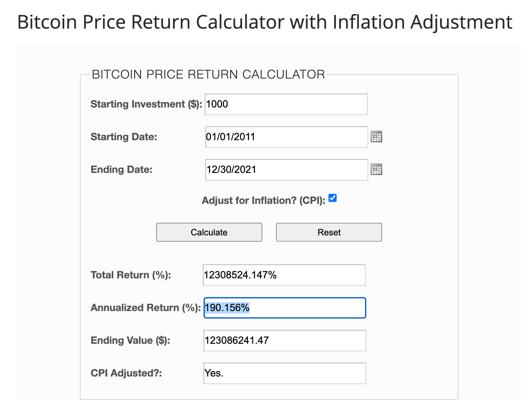Click the "Annualized Return (%):" label text
This screenshot has height=420, width=531.
click(x=146, y=308)
